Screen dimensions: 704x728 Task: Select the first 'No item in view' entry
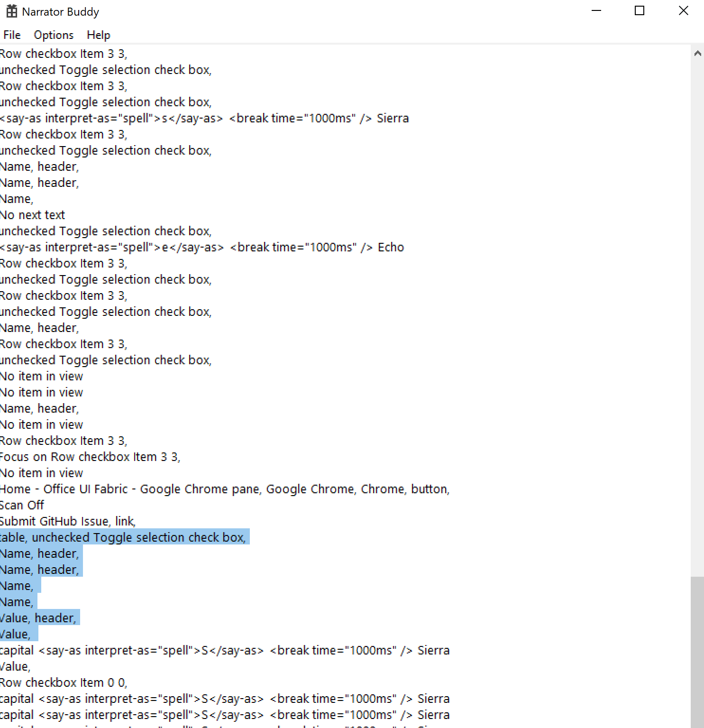(41, 376)
